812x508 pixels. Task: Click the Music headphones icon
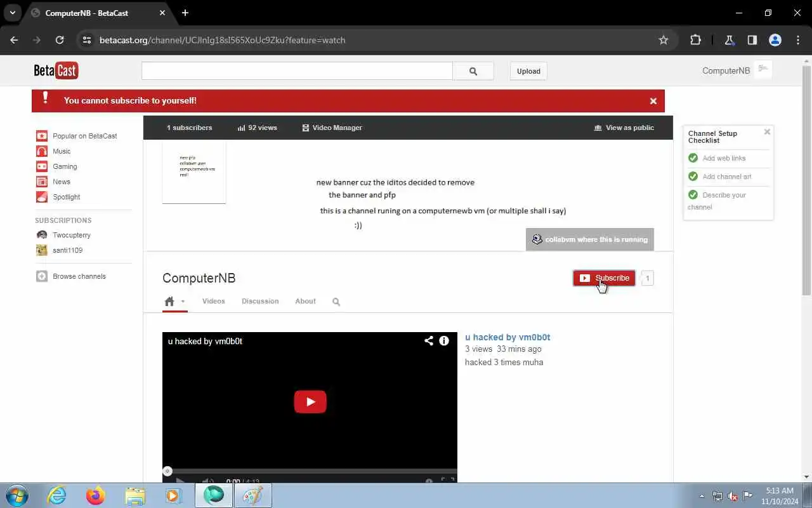42,151
